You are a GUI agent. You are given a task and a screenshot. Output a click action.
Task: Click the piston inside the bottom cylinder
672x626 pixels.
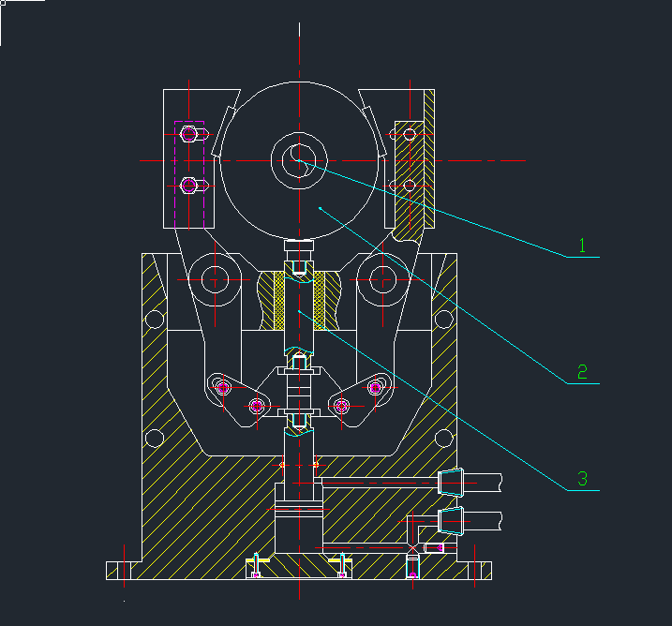[x=299, y=520]
